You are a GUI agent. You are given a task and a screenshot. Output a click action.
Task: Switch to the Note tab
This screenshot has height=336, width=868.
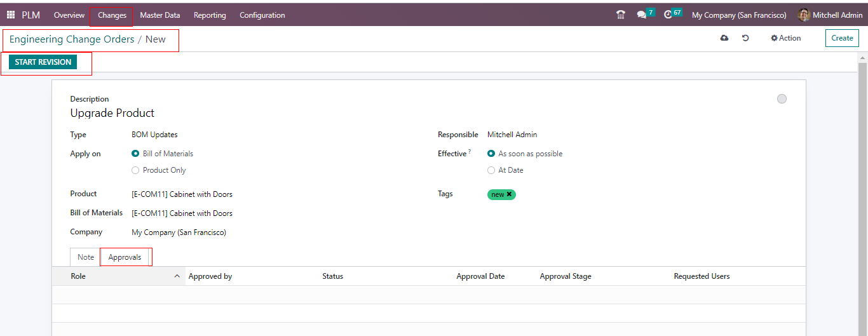86,257
